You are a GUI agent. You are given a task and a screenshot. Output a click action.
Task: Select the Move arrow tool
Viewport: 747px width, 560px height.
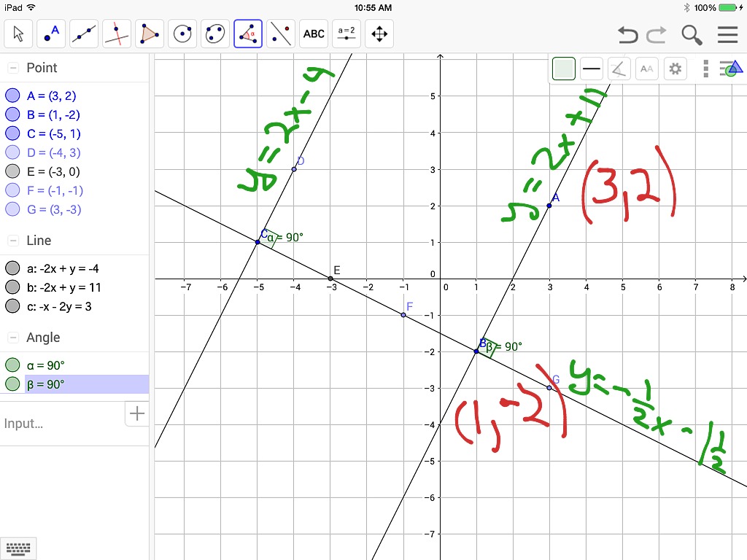point(18,34)
